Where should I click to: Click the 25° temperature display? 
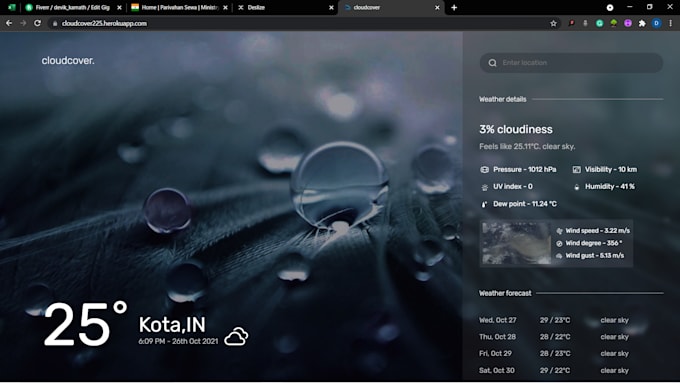[85, 324]
